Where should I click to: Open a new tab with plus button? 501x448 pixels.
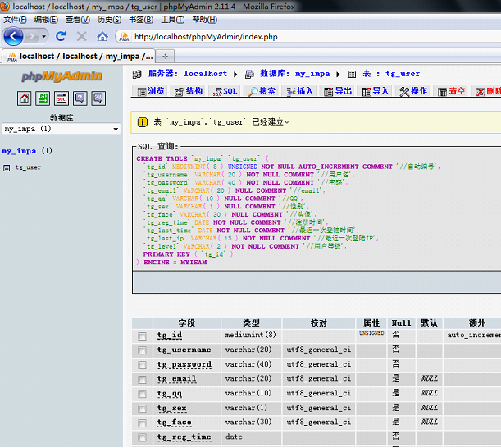[x=165, y=57]
